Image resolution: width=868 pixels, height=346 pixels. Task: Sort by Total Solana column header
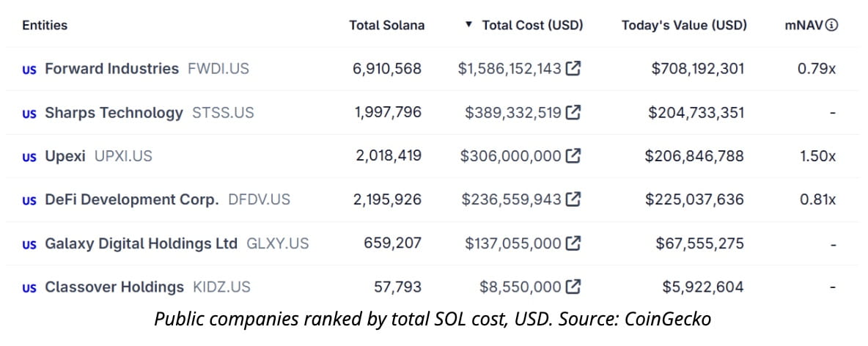[386, 25]
